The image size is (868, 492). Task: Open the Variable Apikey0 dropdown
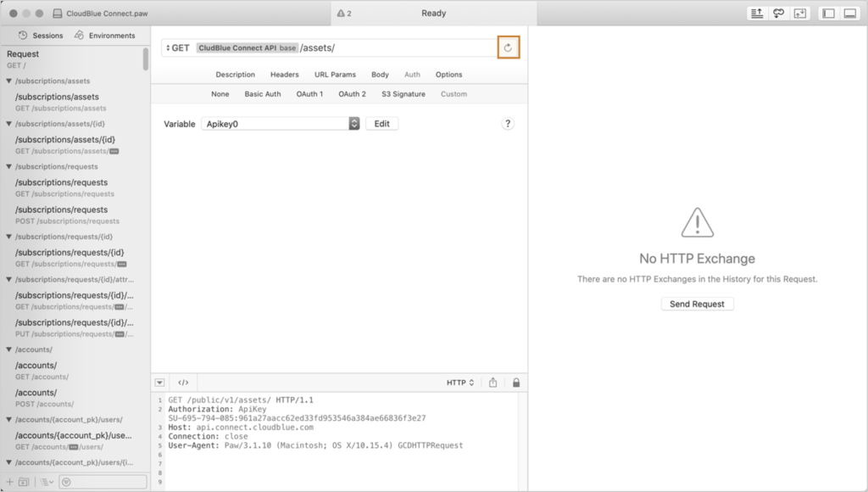281,124
